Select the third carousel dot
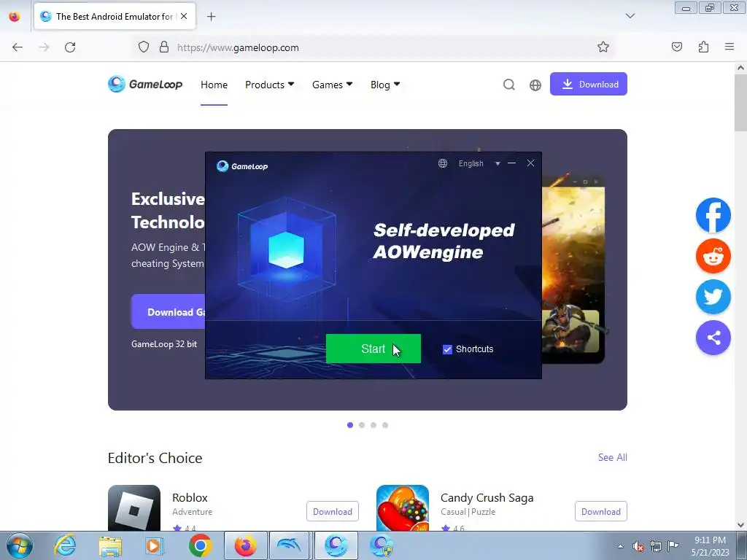This screenshot has height=560, width=747. 373,425
